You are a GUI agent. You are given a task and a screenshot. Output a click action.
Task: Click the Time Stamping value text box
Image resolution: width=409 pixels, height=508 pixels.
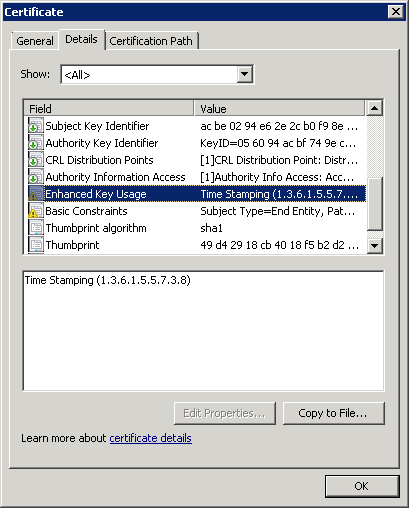203,331
